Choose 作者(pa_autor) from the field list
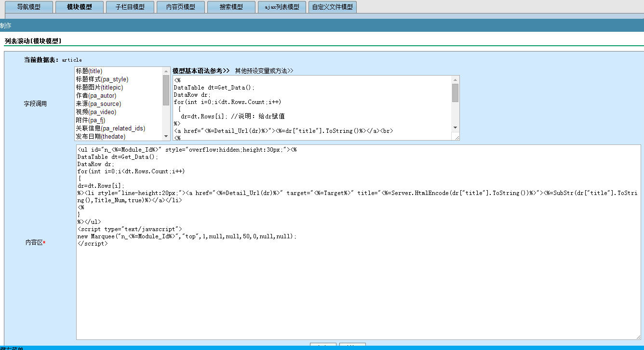Image resolution: width=644 pixels, height=350 pixels. 96,96
